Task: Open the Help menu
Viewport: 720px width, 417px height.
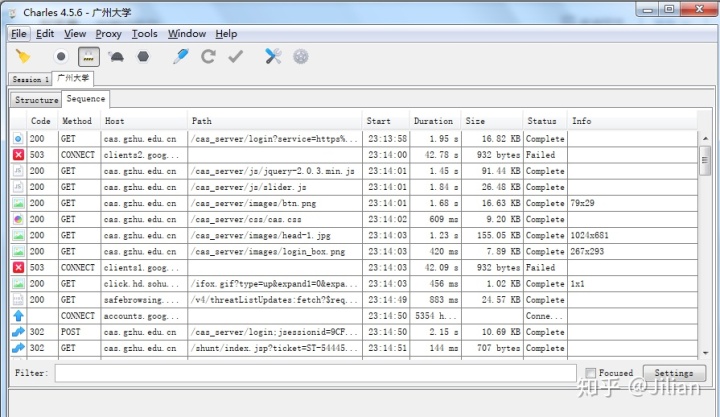Action: pos(226,34)
